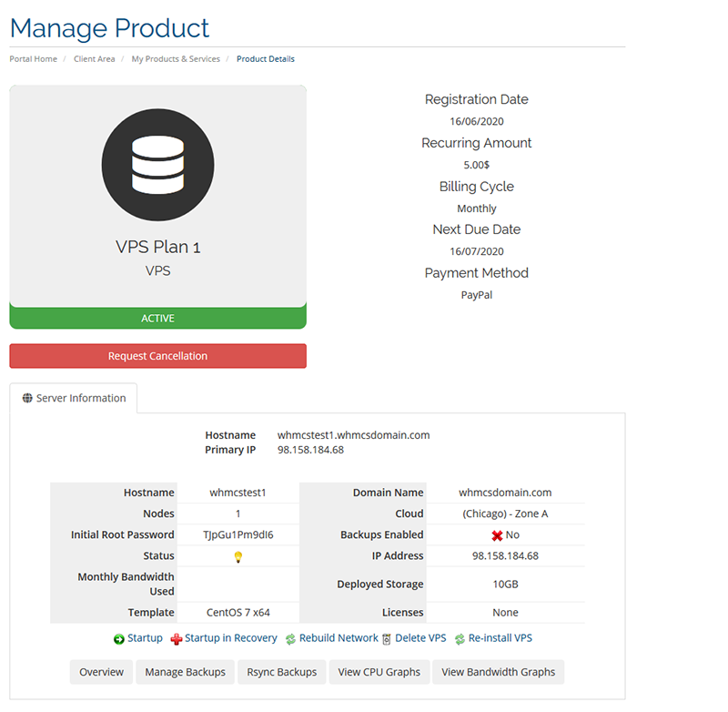Screen dimensions: 728x712
Task: Click the (Chicago) - Zone A cell
Action: 505,514
